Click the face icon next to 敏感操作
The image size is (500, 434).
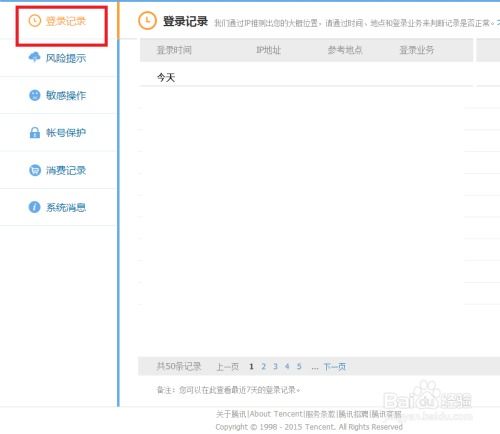[34, 95]
